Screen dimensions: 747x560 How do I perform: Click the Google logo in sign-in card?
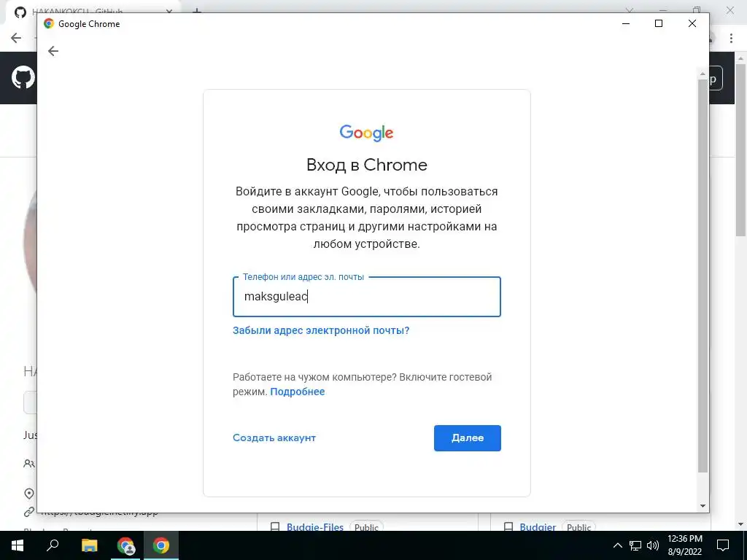(366, 133)
